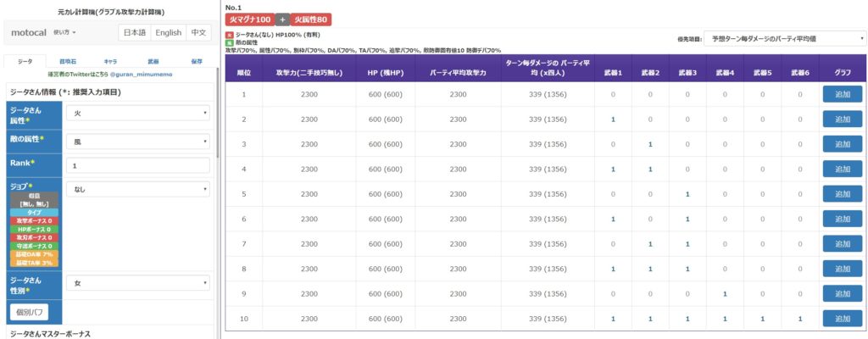This screenshot has width=868, height=339.
Task: Open the ジータさん性別 dropdown showing 女
Action: click(x=137, y=283)
